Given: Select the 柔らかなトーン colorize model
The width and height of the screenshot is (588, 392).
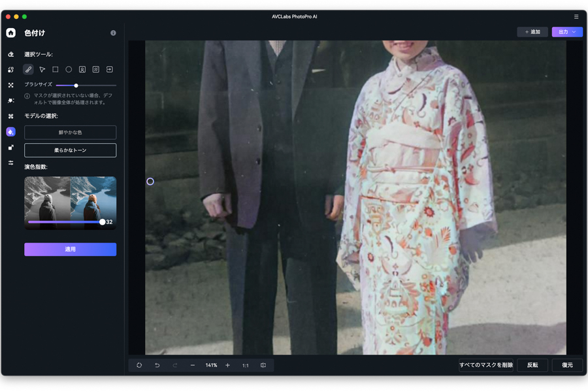Looking at the screenshot, I should (x=70, y=150).
